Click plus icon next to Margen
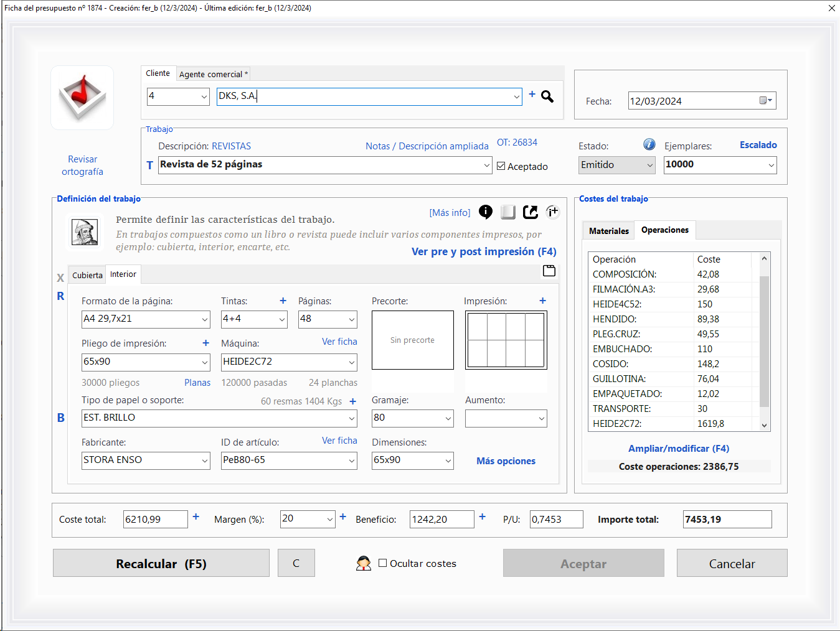The image size is (840, 631). coord(342,516)
